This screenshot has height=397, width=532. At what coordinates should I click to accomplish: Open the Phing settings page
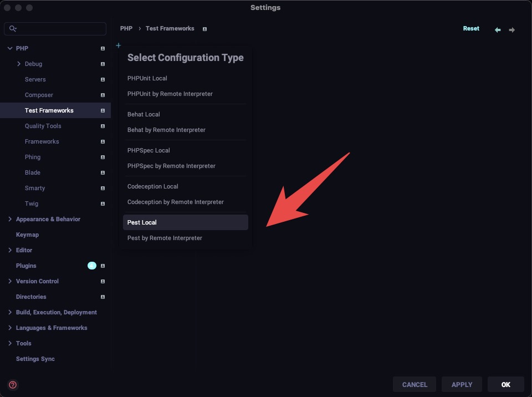(x=55, y=157)
